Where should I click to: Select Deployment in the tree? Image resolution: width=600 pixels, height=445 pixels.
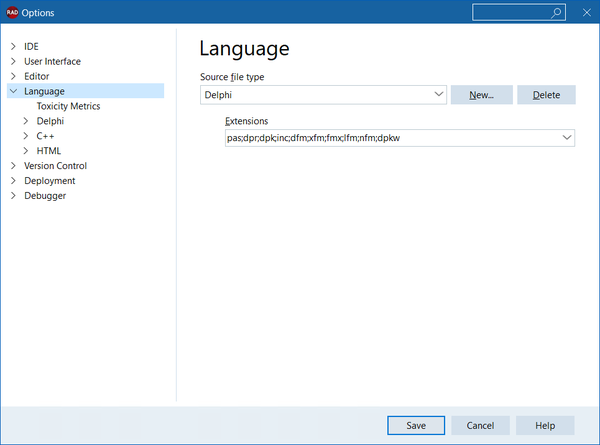[x=50, y=181]
